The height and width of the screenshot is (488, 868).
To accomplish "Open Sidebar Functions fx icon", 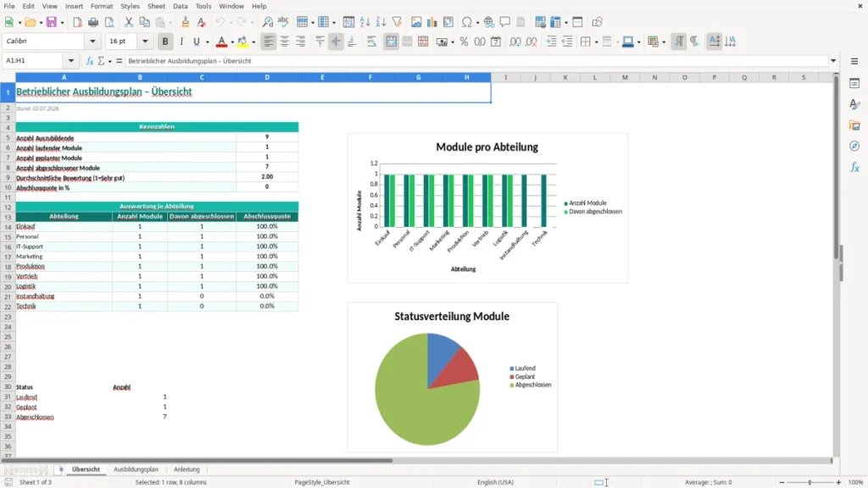I will 854,167.
